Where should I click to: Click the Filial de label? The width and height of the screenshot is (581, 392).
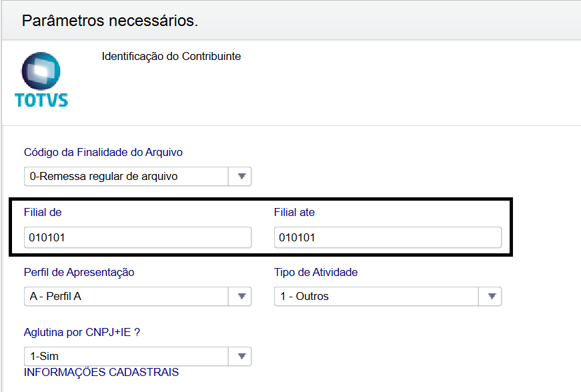click(43, 212)
